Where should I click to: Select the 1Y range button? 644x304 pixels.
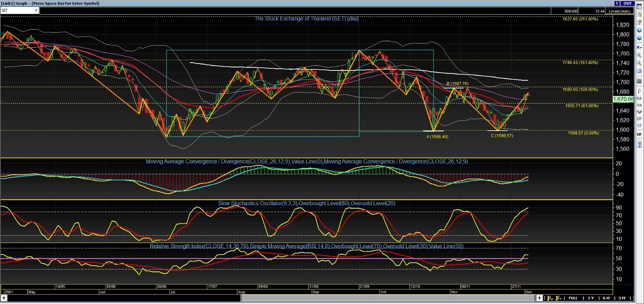[x=591, y=298]
